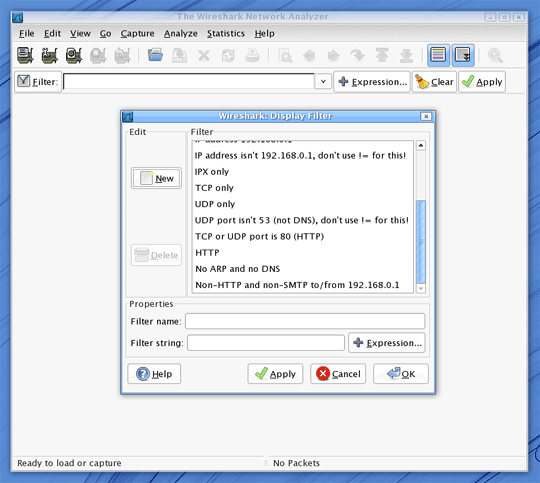Select "UDP port isn't 53 (not DNS)" filter
The width and height of the screenshot is (540, 483).
coord(302,220)
